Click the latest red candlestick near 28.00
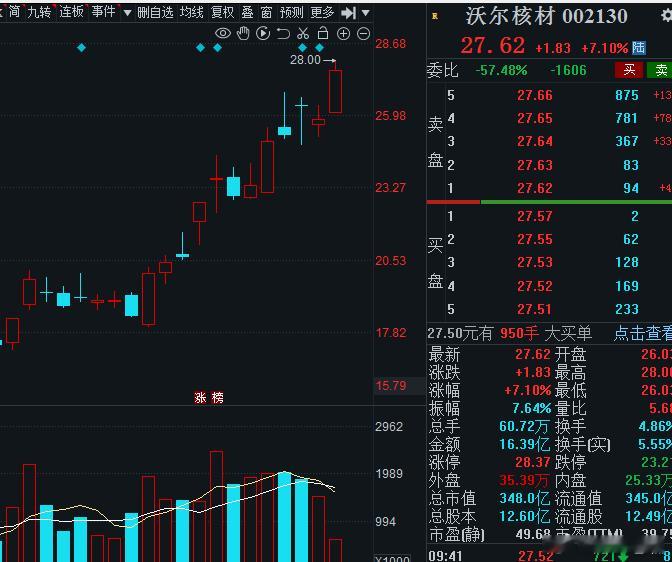The height and width of the screenshot is (562, 672). pyautogui.click(x=335, y=91)
